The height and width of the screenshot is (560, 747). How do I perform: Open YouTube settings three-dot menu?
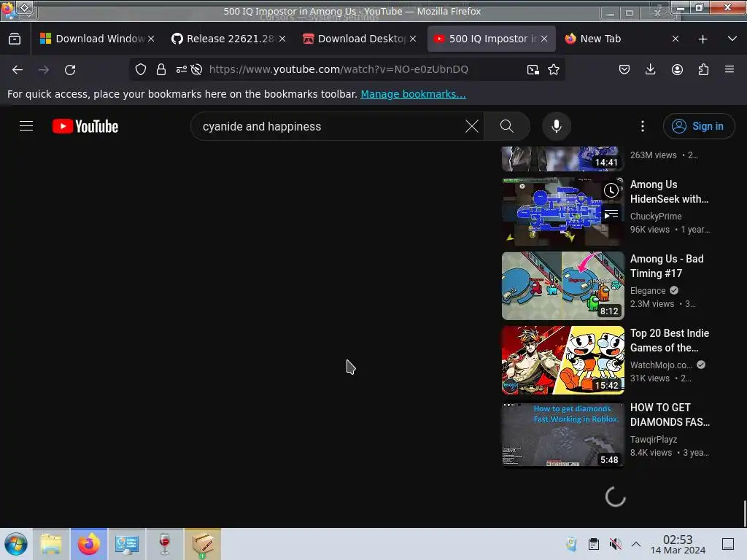click(x=642, y=126)
